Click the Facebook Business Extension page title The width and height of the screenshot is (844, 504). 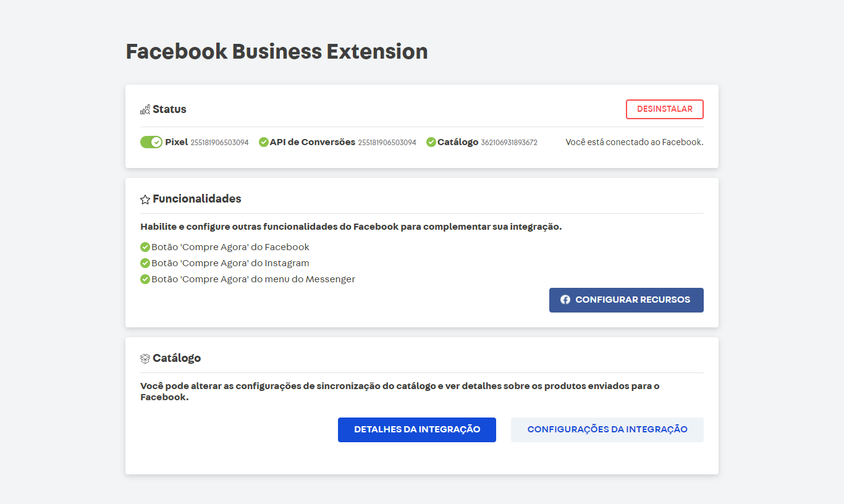point(277,52)
